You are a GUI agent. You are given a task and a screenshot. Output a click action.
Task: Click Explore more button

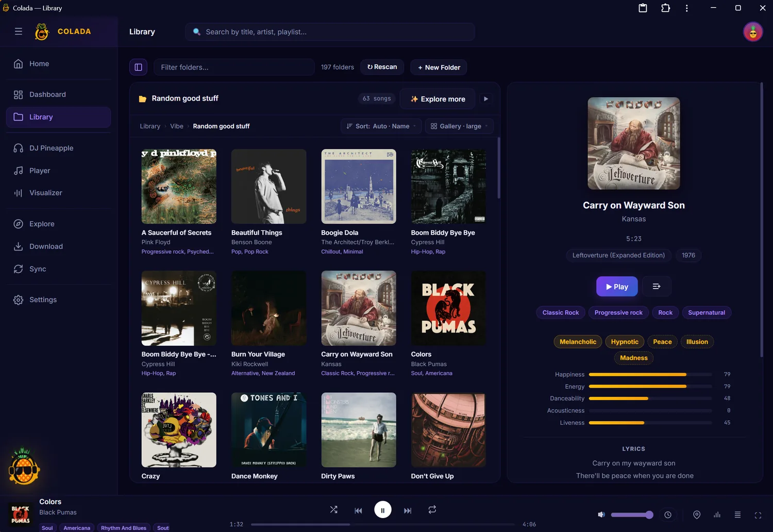[438, 99]
